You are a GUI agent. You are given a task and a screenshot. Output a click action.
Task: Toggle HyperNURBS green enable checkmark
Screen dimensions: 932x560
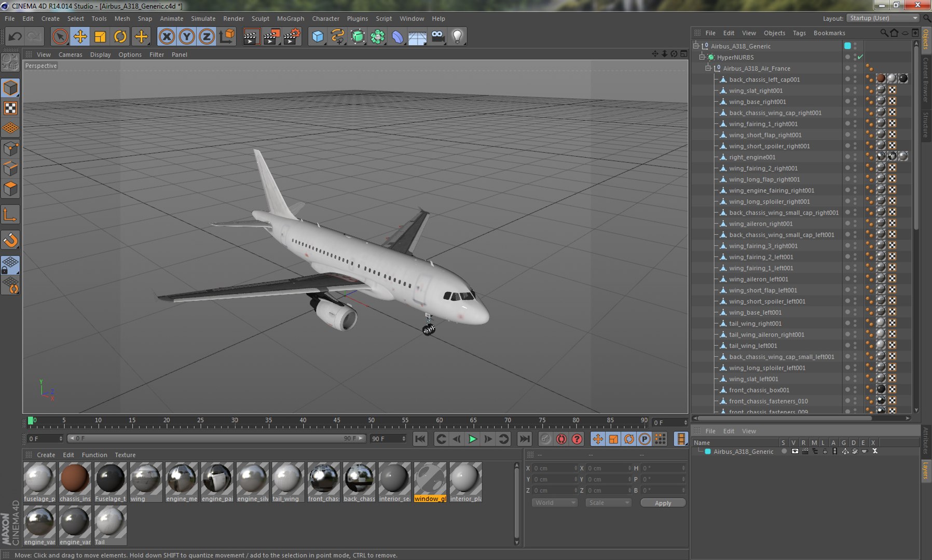pos(860,57)
